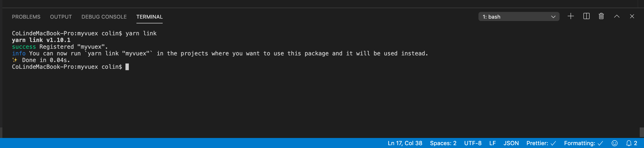Switch to the PROBLEMS tab

pos(26,17)
